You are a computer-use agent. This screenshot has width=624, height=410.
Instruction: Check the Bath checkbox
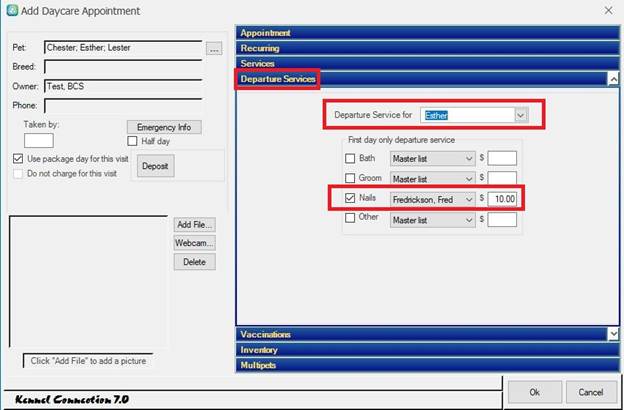[x=350, y=158]
